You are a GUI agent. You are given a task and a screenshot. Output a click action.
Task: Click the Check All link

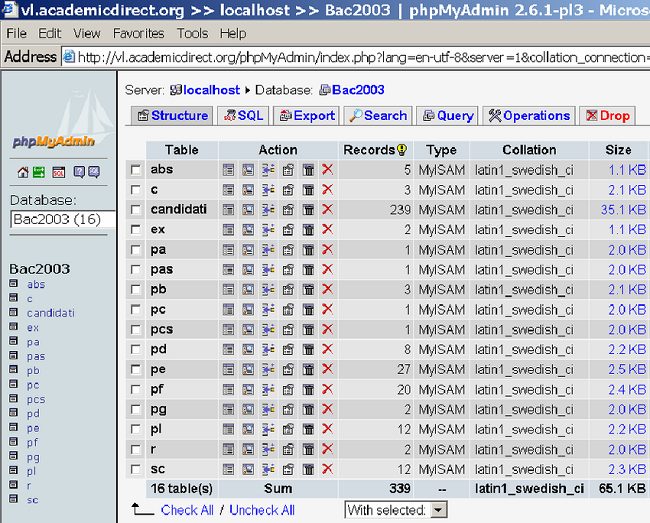[187, 510]
